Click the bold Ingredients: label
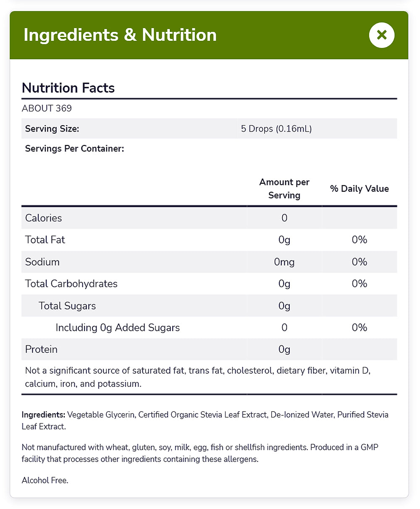The height and width of the screenshot is (509, 420). (43, 415)
